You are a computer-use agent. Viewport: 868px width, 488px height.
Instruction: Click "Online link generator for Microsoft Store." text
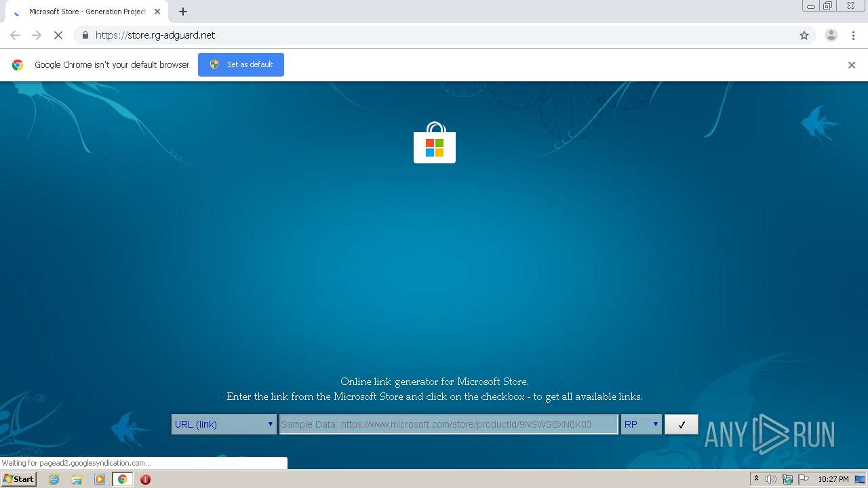(x=435, y=382)
